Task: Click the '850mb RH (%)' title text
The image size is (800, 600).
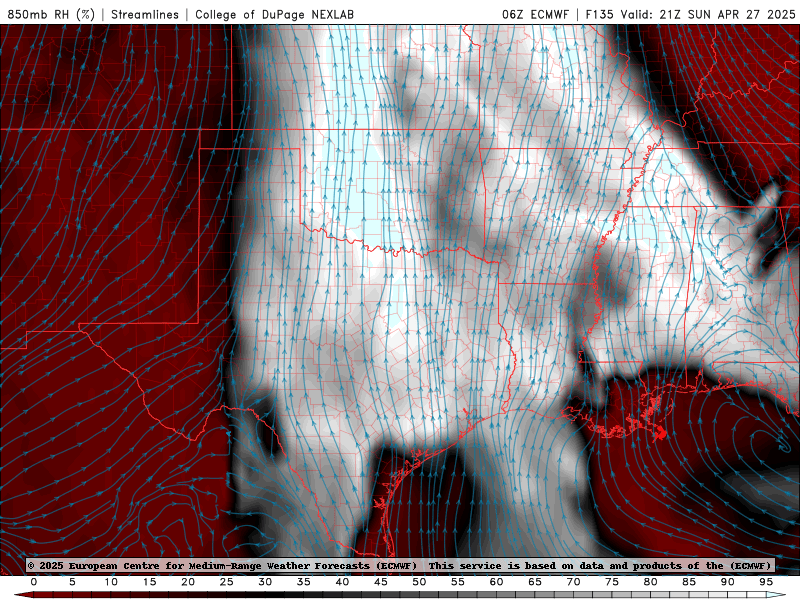Action: click(51, 14)
